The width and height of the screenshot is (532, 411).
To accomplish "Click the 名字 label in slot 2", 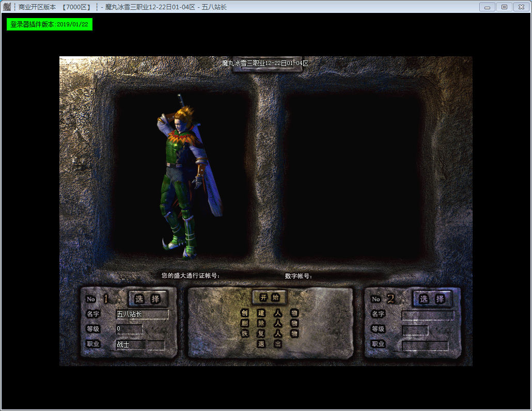I will coord(378,314).
